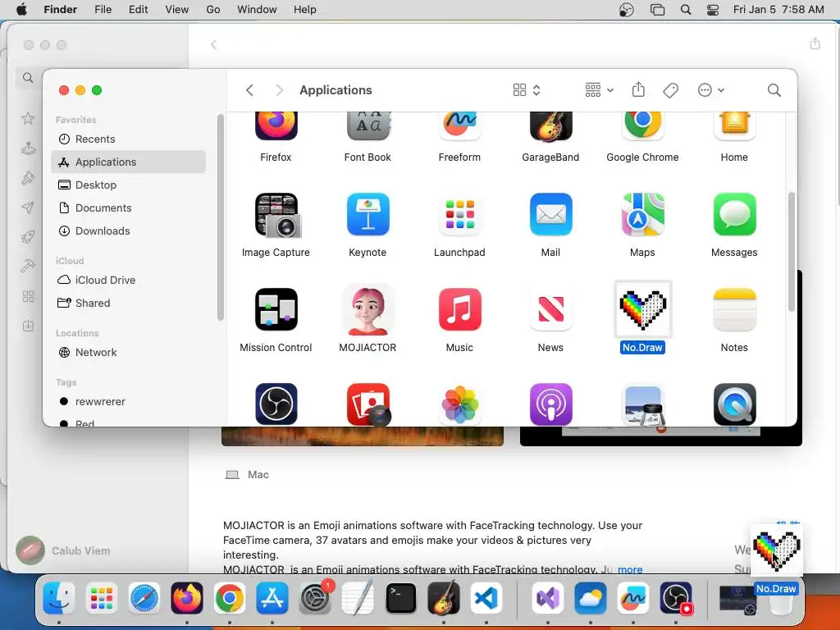The image size is (840, 630).
Task: Open the View menu
Action: (x=177, y=10)
